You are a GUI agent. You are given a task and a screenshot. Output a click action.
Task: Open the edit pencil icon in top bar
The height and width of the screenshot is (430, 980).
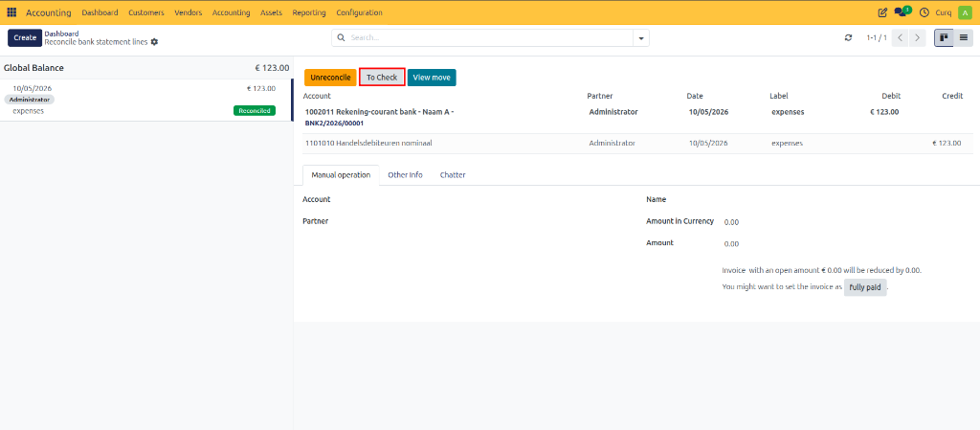click(882, 12)
